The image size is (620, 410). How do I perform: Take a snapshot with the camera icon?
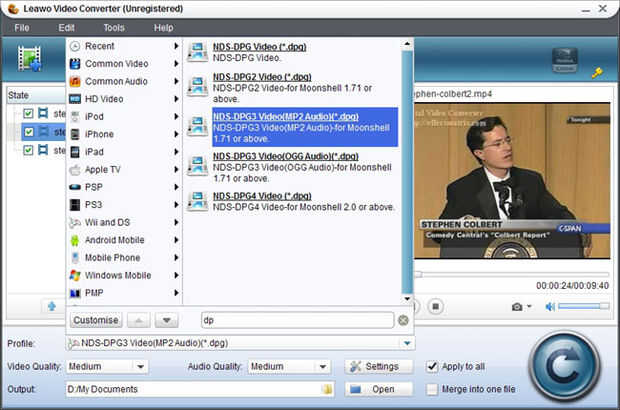pos(517,307)
